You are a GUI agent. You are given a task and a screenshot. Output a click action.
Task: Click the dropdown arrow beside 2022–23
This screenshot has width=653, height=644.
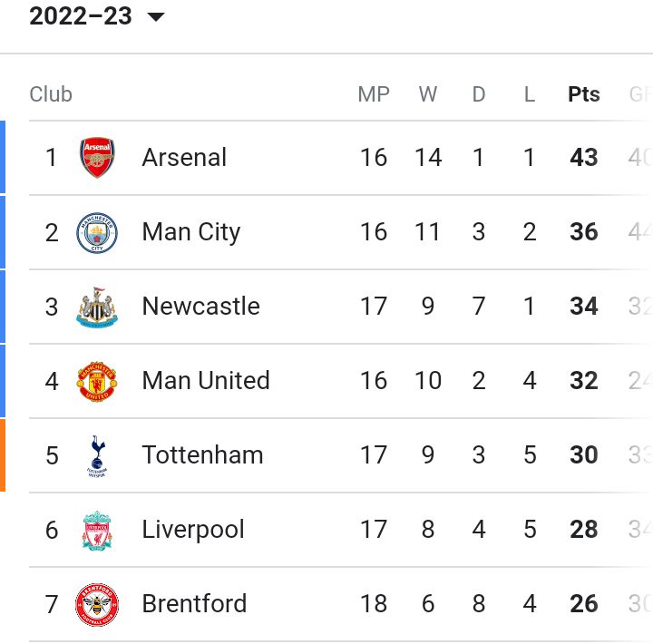156,17
